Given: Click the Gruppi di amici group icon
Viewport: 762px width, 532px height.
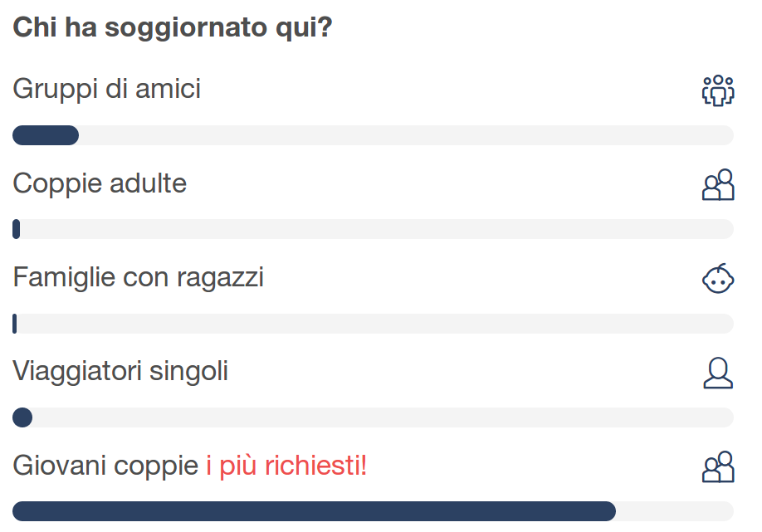Looking at the screenshot, I should 718,90.
